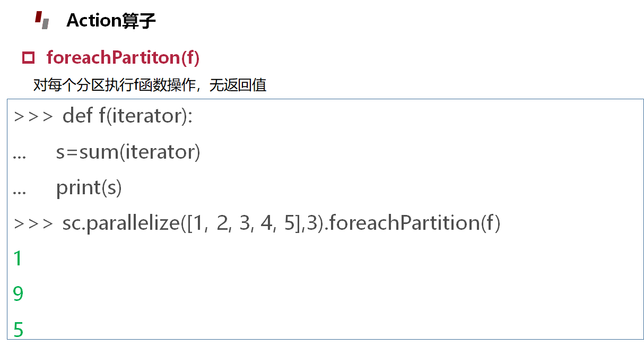Click the 's=sum(iterator)' code line
644x354 pixels.
pyautogui.click(x=128, y=152)
